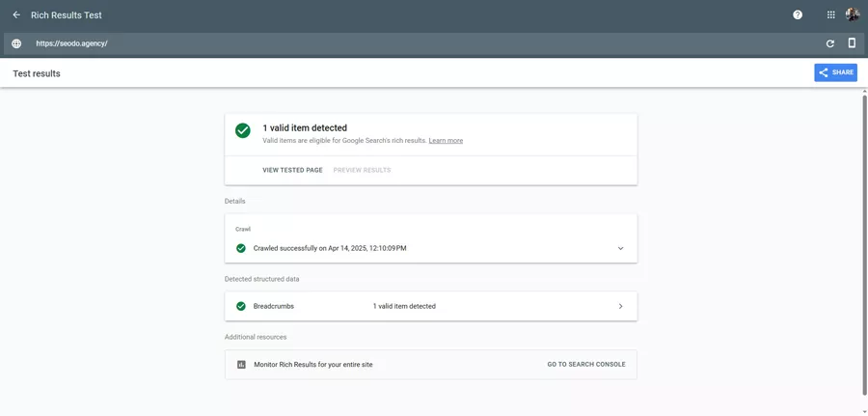The image size is (868, 416).
Task: Follow the Learn more link
Action: (x=446, y=141)
